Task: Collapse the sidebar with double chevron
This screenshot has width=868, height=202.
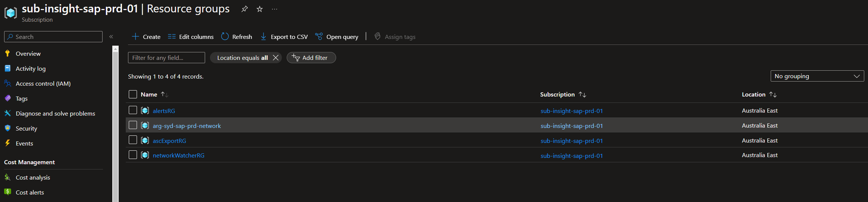Action: pyautogui.click(x=111, y=37)
